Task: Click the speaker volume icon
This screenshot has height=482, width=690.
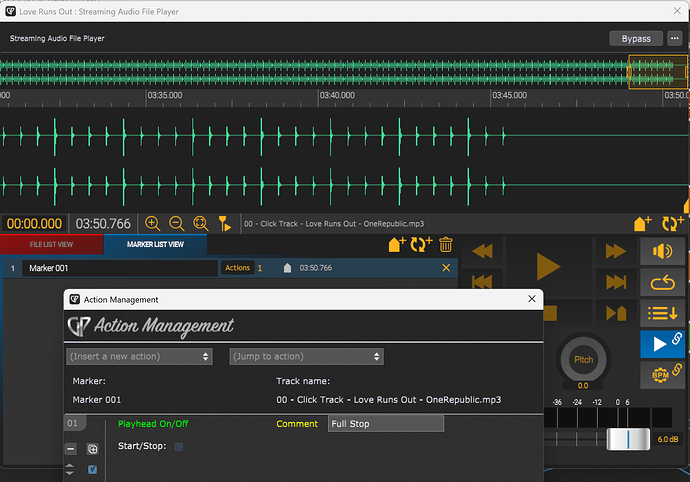Action: (x=662, y=251)
